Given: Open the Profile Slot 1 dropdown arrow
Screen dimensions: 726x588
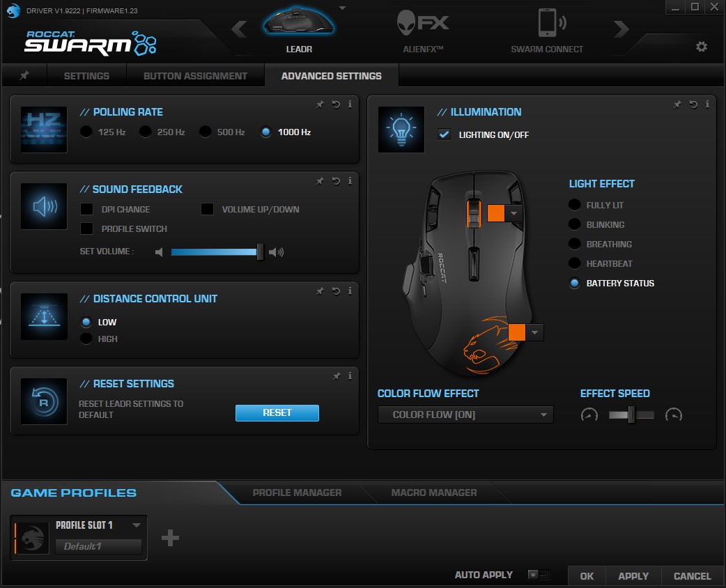Looking at the screenshot, I should (136, 525).
